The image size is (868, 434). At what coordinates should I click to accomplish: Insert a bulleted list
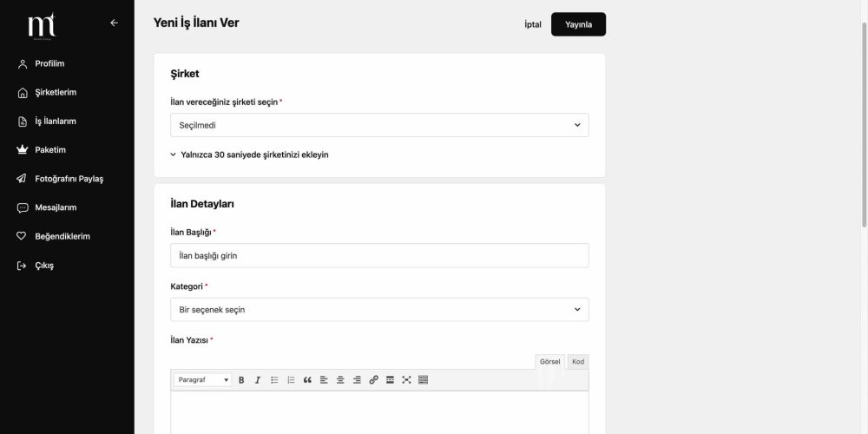274,380
